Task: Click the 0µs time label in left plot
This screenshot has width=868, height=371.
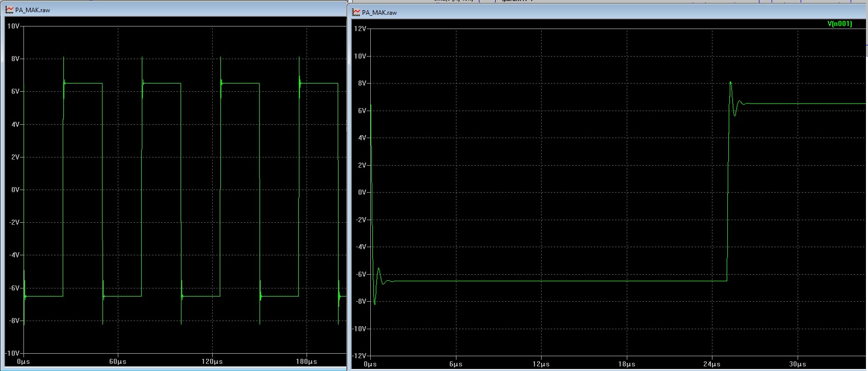Action: [23, 361]
